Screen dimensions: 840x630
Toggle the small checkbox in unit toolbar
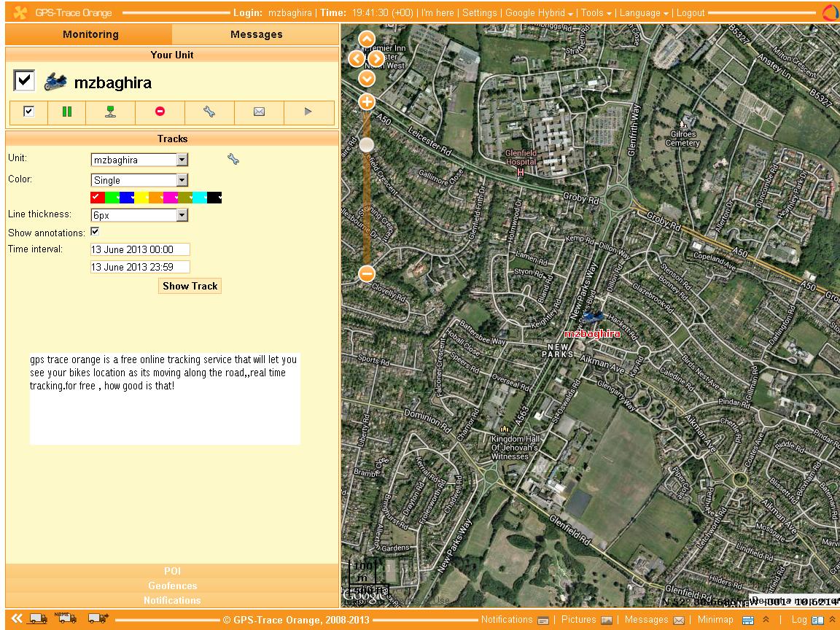click(29, 111)
